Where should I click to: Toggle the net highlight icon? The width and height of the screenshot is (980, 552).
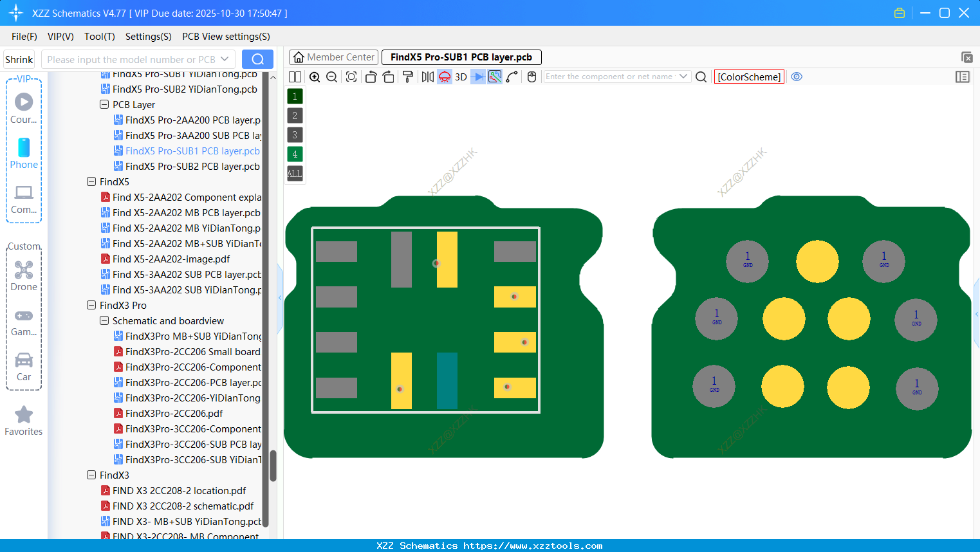pyautogui.click(x=495, y=77)
